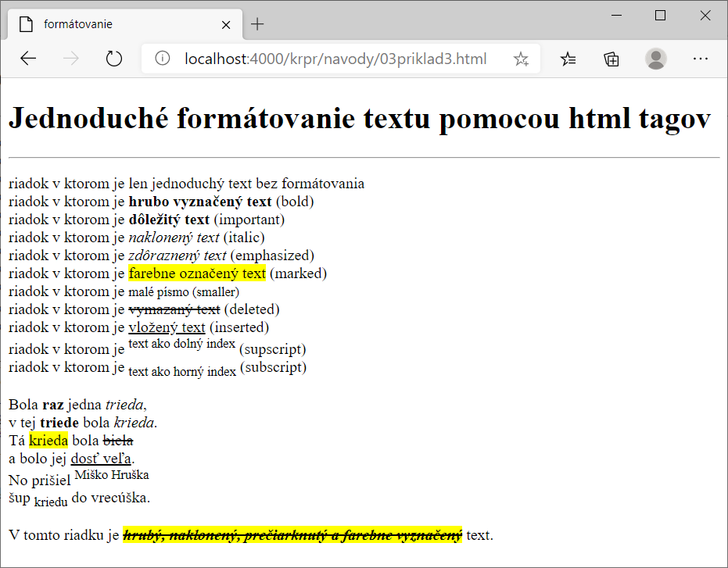Click the bold word 'raz' in the poem

(x=53, y=405)
